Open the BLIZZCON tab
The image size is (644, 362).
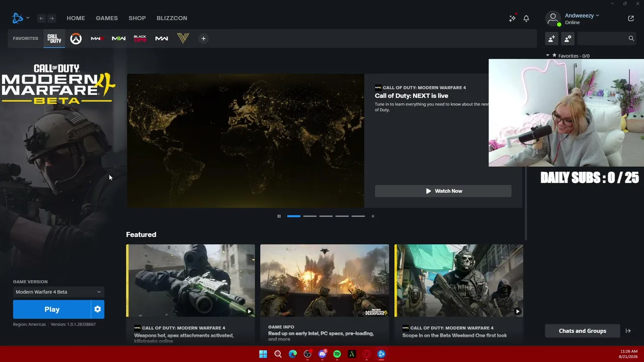(x=172, y=18)
